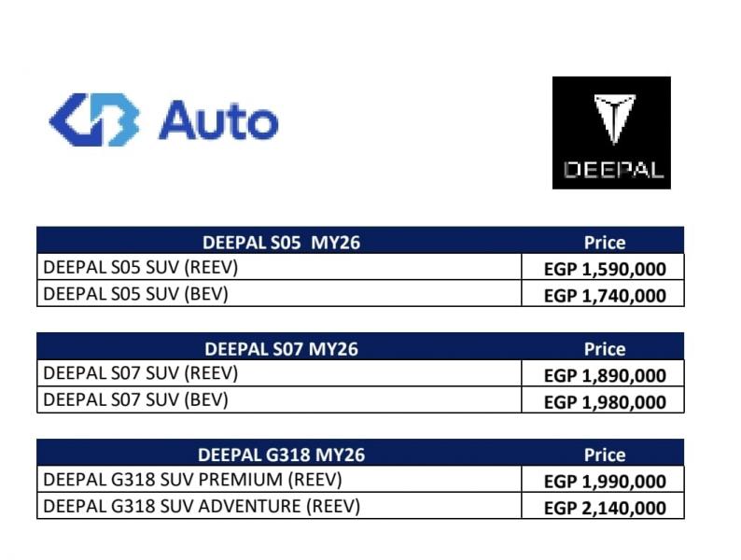741x560 pixels.
Task: Click the Deepal brand logo
Action: pos(611,133)
